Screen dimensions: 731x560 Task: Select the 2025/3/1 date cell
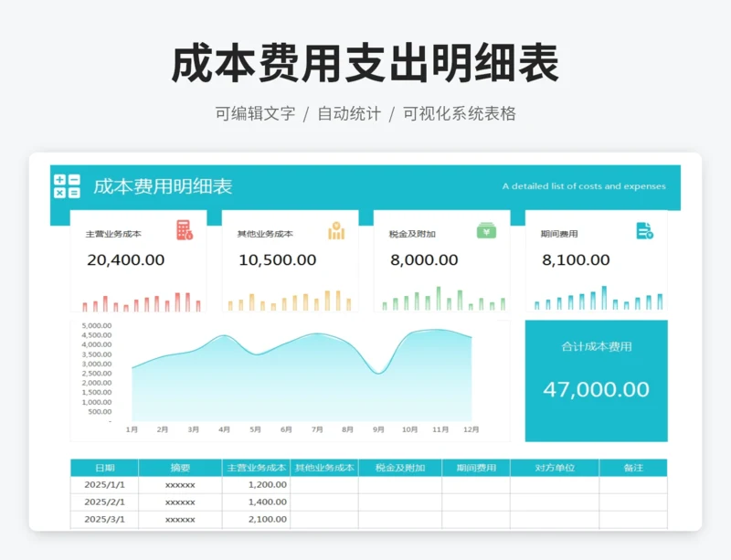pyautogui.click(x=104, y=520)
